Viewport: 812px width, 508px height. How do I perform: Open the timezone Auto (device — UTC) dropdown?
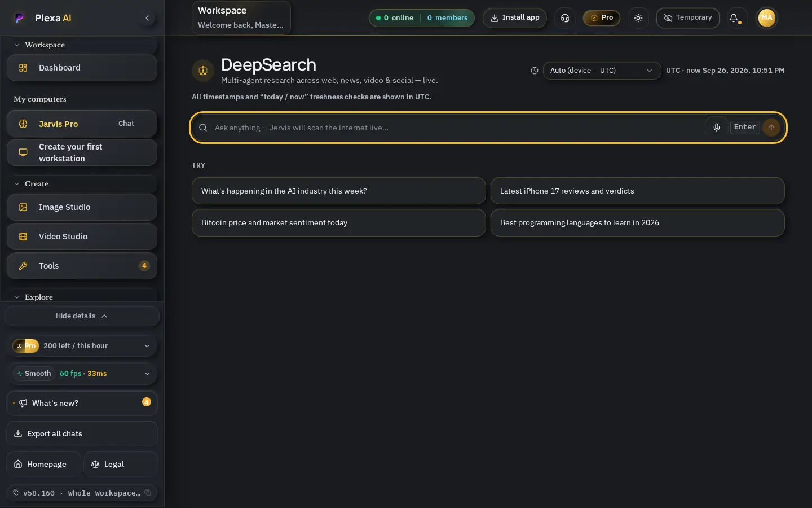602,71
